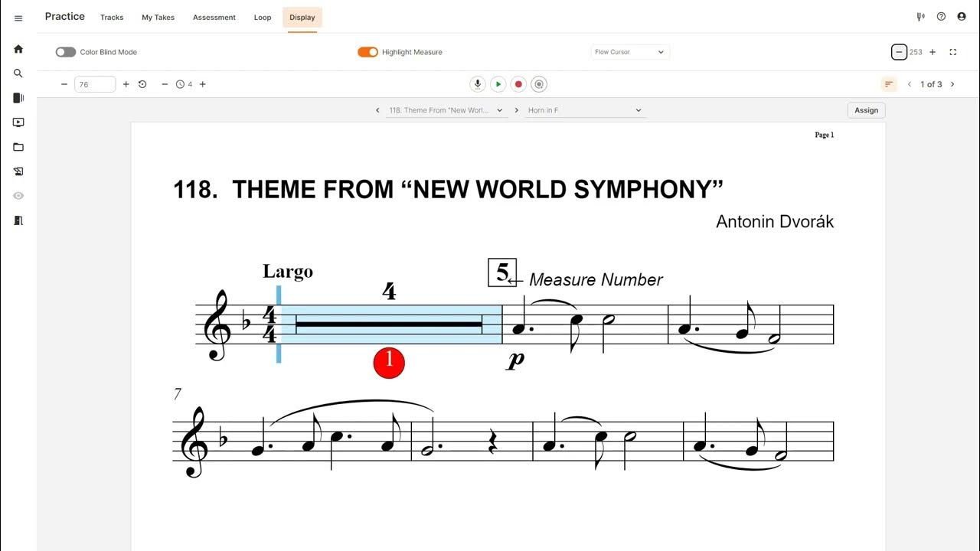This screenshot has height=551, width=980.
Task: Switch to the Loop tab
Action: click(263, 18)
